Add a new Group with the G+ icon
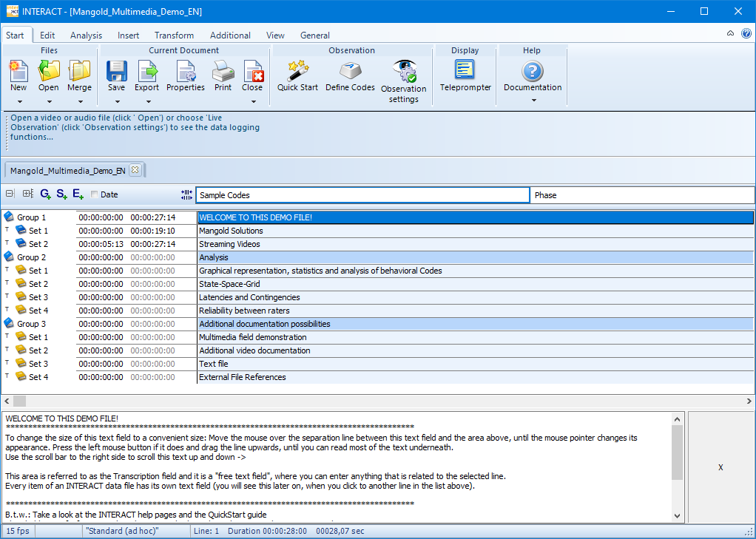756x539 pixels. pyautogui.click(x=44, y=193)
